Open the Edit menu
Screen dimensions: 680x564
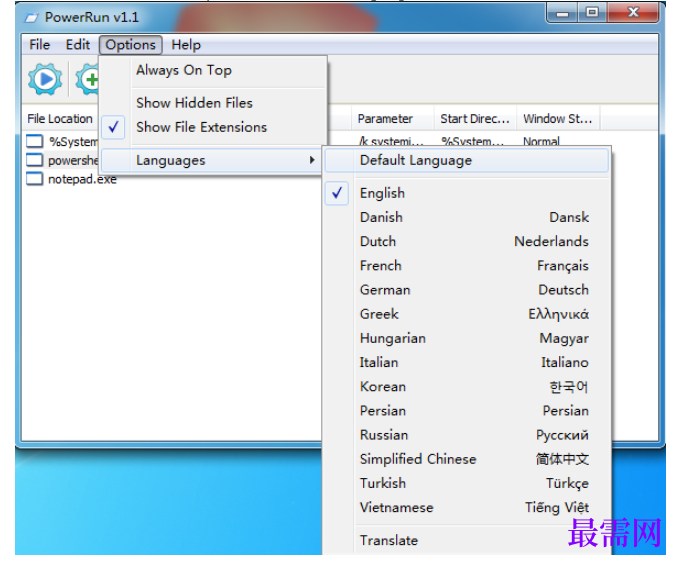(78, 45)
